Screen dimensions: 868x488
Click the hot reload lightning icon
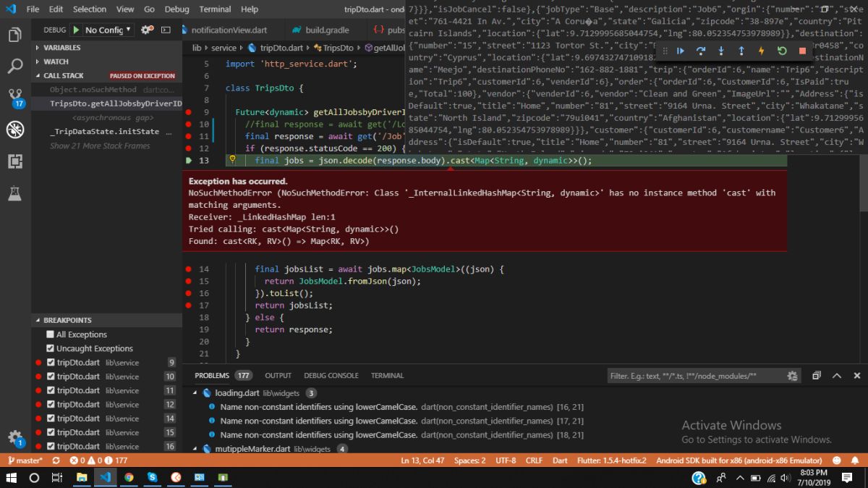click(762, 51)
